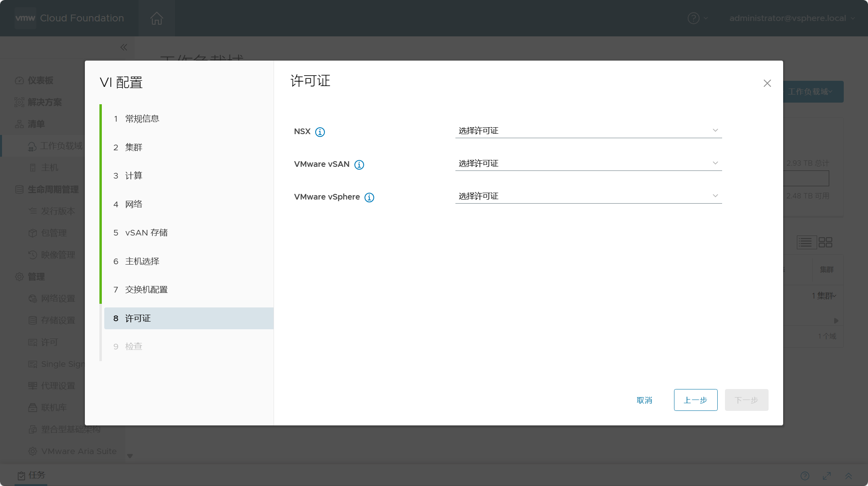The width and height of the screenshot is (868, 486).
Task: Click the 仪表板 dashboard icon
Action: 19,80
